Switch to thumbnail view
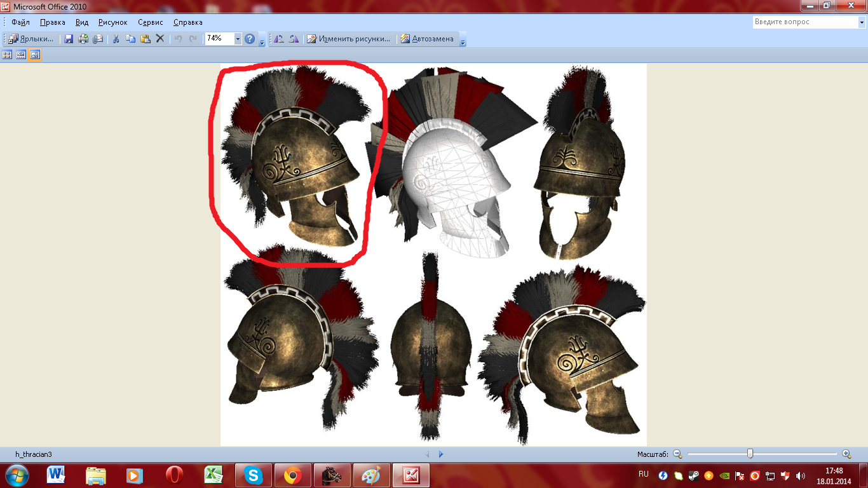The height and width of the screenshot is (488, 868). 7,55
